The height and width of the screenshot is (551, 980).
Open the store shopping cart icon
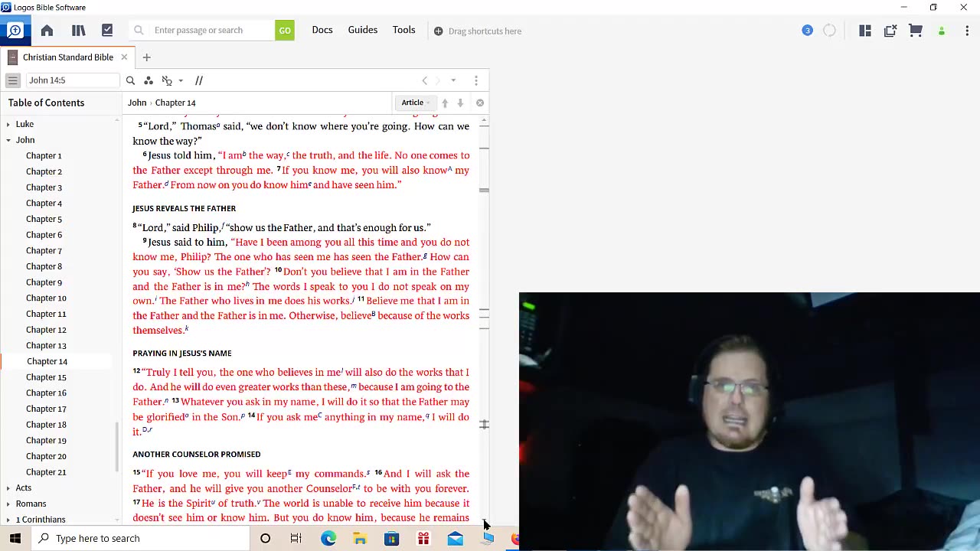click(916, 31)
